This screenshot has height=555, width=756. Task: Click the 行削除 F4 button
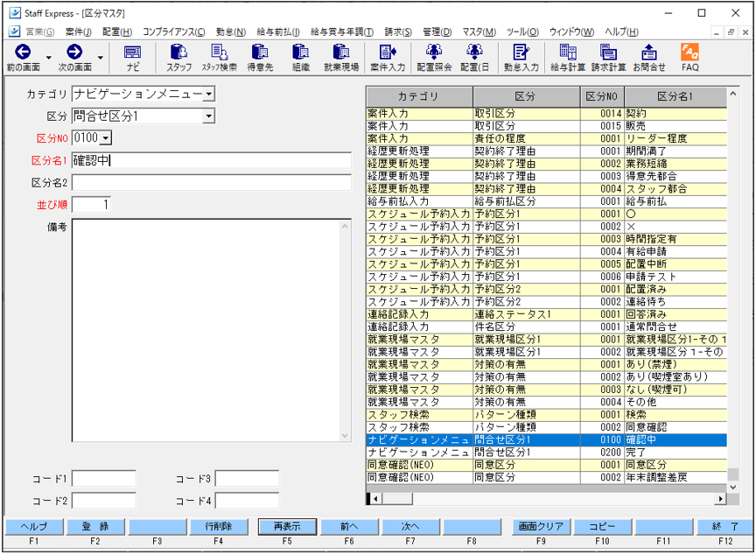[219, 527]
